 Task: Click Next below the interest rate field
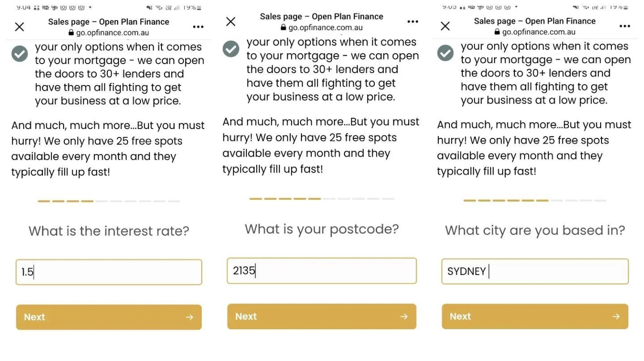109,317
